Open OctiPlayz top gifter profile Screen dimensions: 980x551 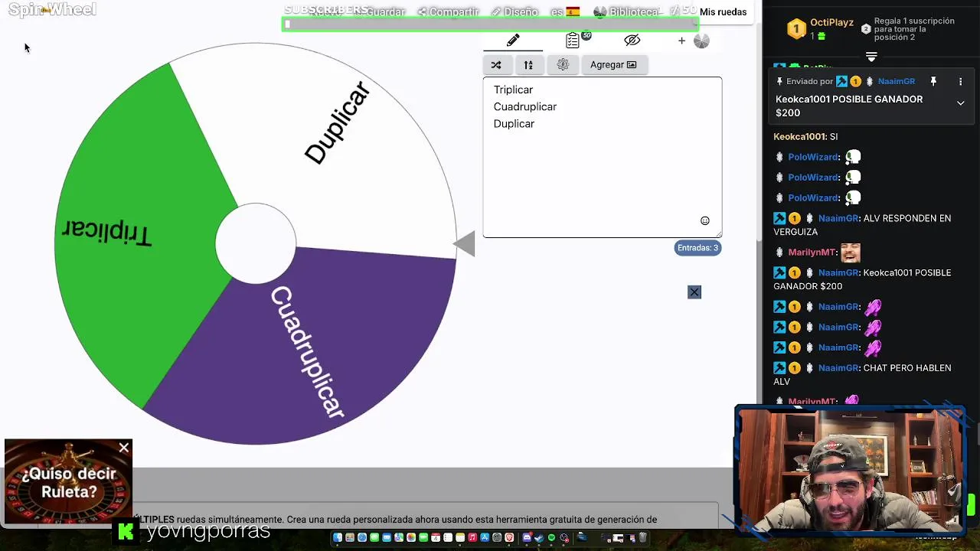click(x=831, y=23)
